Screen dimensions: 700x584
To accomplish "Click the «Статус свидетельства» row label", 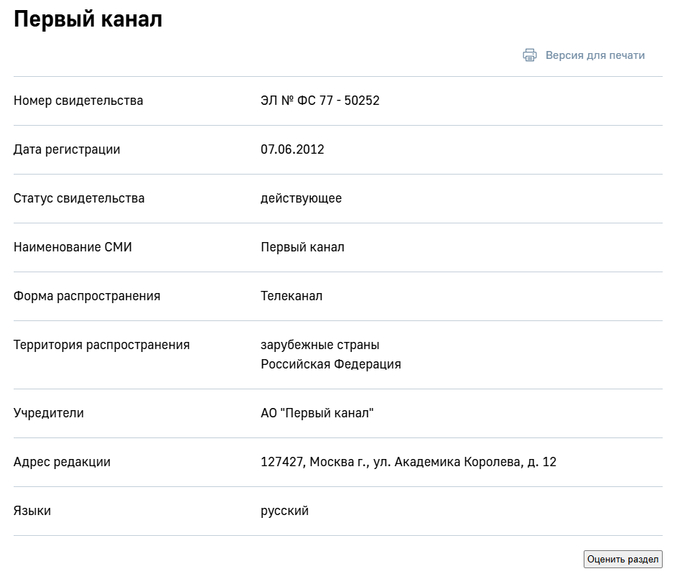I will (79, 199).
